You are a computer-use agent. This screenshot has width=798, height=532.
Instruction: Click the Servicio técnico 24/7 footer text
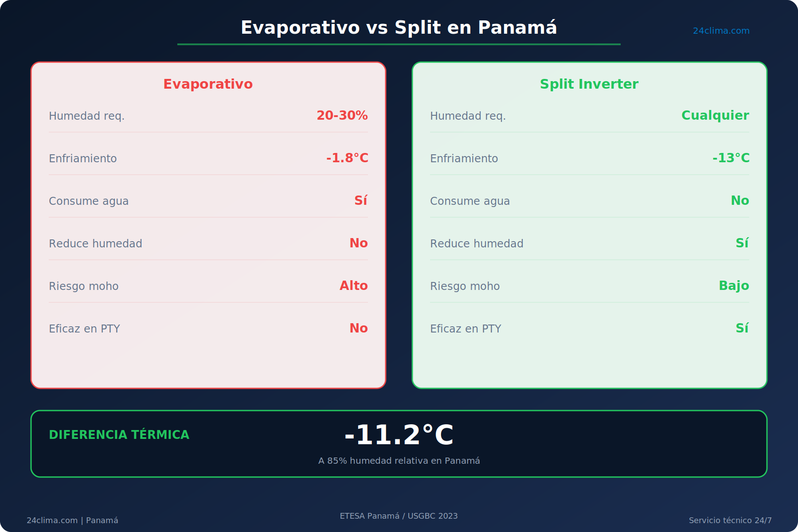(x=730, y=520)
